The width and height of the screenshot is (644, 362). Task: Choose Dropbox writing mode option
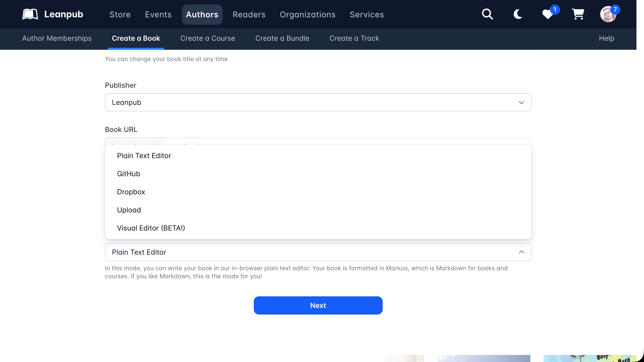pyautogui.click(x=318, y=192)
